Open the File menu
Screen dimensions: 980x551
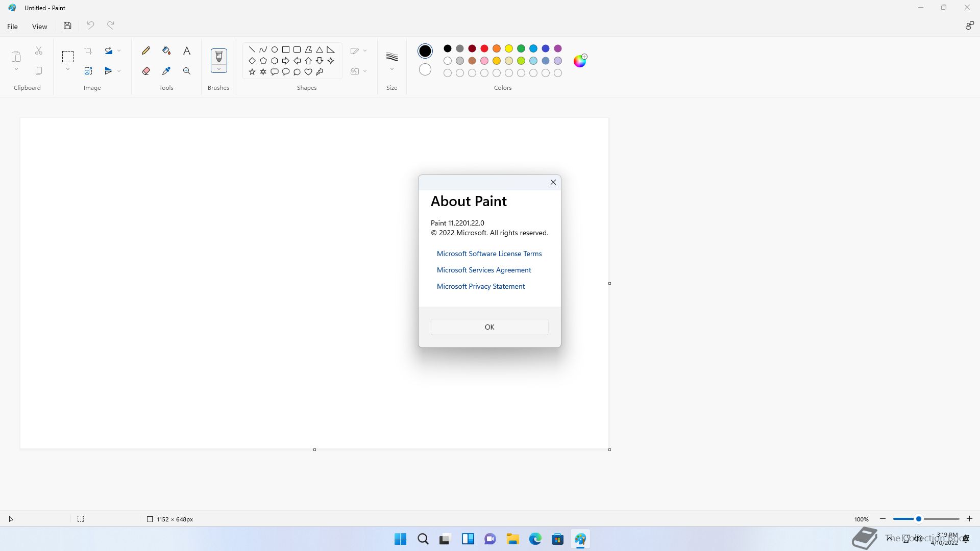(12, 27)
